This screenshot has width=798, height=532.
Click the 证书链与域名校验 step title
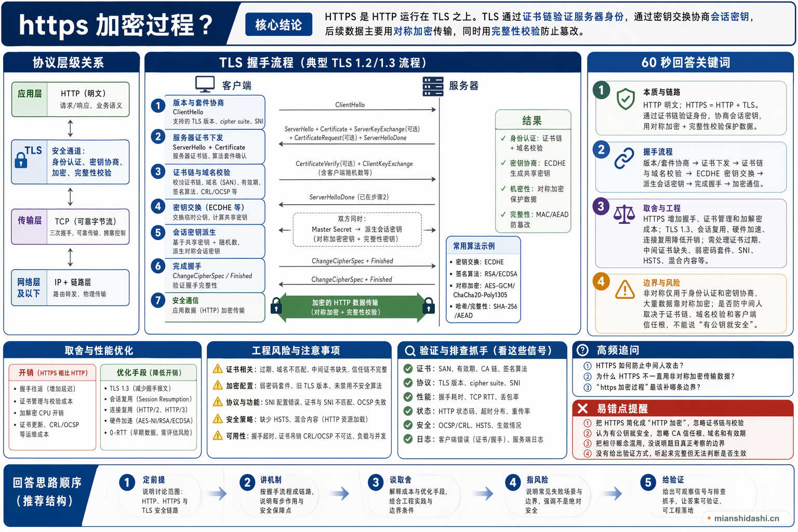(202, 172)
